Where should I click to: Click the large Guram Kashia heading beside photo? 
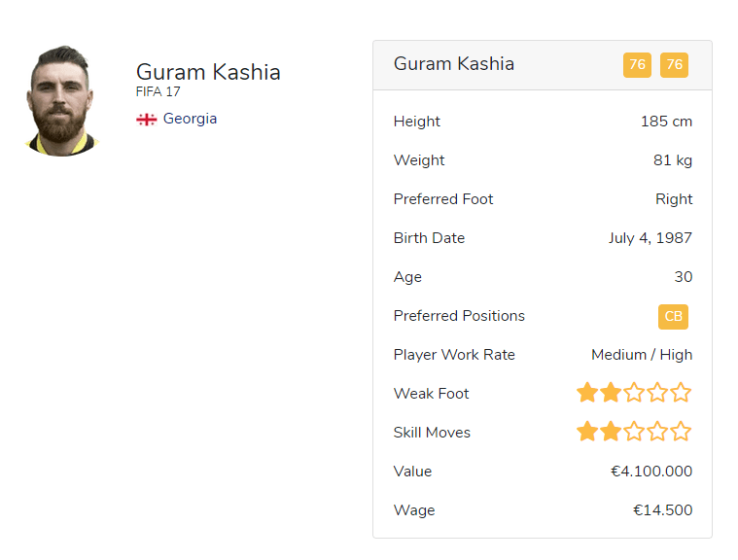pos(208,72)
